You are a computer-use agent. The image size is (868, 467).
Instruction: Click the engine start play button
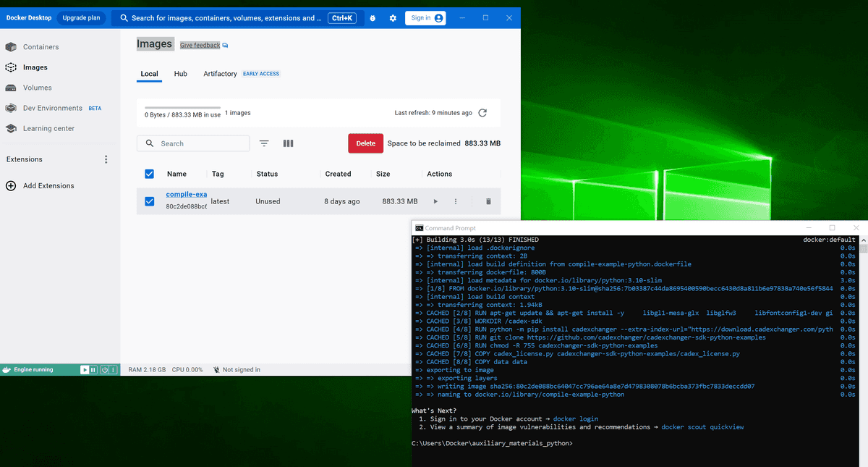coord(85,369)
